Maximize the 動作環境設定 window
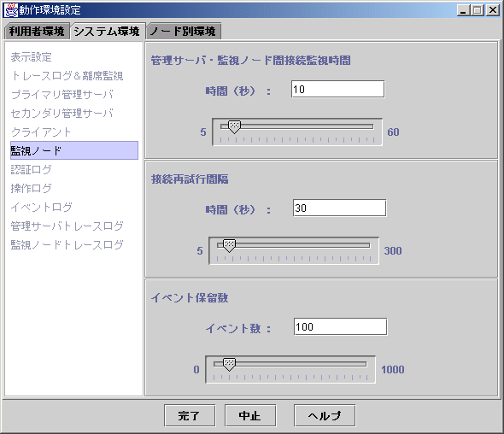This screenshot has width=504, height=434. (x=478, y=10)
